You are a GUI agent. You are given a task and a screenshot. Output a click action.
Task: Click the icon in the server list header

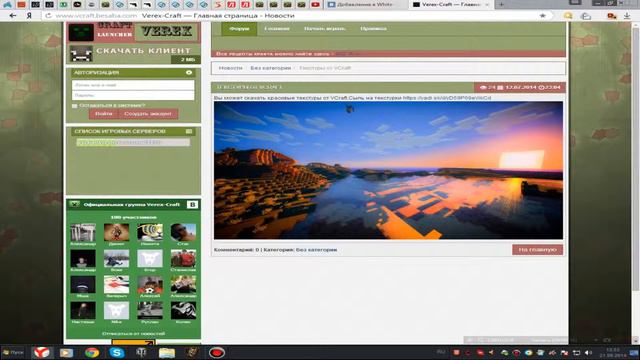[189, 131]
